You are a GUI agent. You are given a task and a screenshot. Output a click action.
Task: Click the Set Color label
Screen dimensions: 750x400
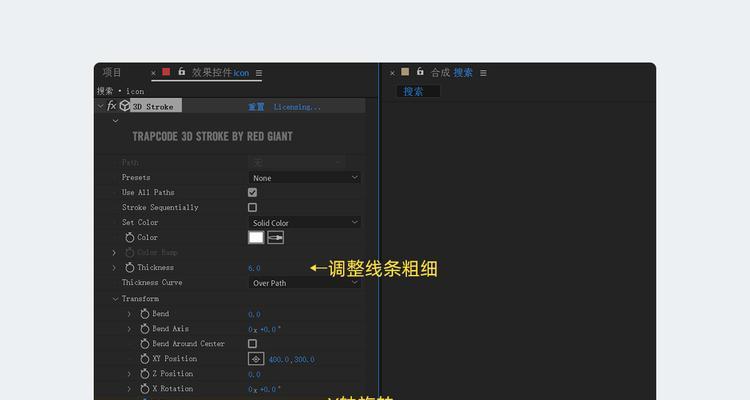pos(140,222)
